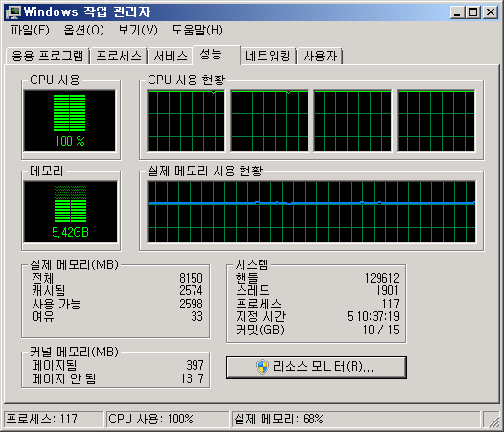The height and width of the screenshot is (432, 504).
Task: Close the Windows 작업 관리자 window
Action: 491,12
